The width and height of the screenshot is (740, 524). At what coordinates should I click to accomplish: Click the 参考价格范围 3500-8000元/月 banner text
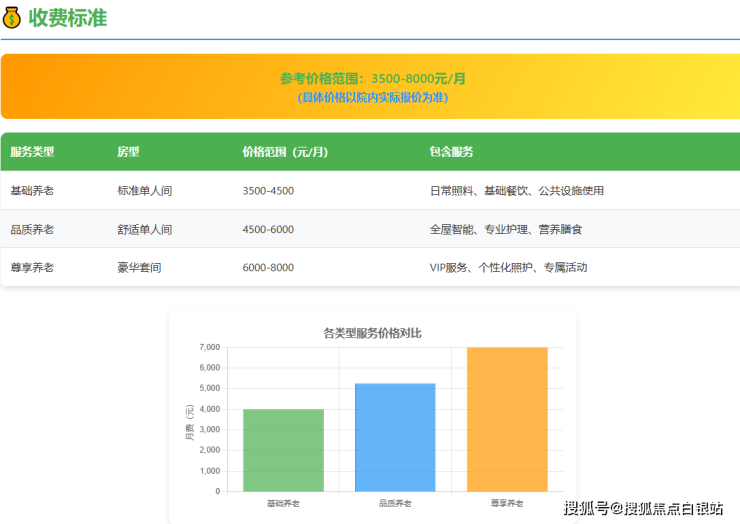372,78
